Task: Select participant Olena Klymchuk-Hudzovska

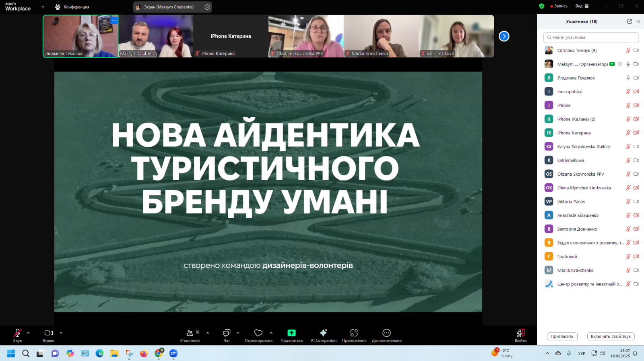Action: tap(591, 188)
